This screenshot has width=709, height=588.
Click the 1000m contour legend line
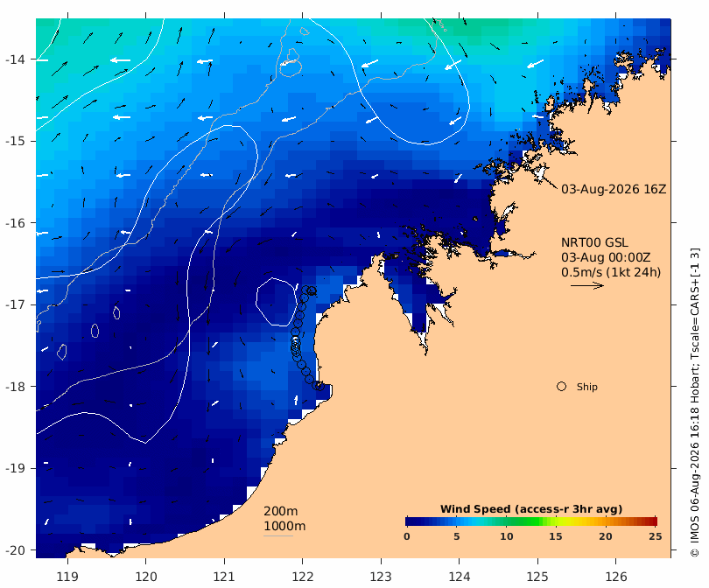(278, 536)
